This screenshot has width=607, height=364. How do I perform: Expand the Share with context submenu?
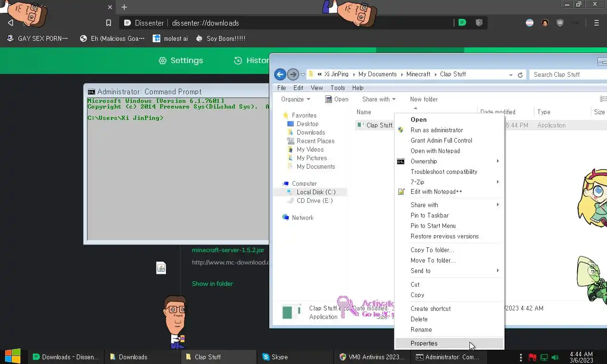(449, 205)
